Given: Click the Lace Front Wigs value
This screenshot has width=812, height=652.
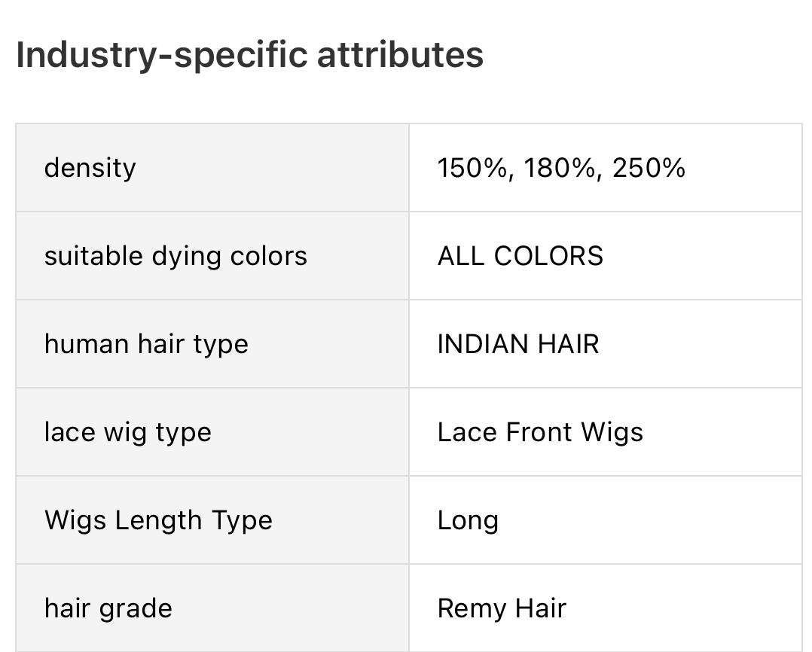Looking at the screenshot, I should click(x=540, y=432).
